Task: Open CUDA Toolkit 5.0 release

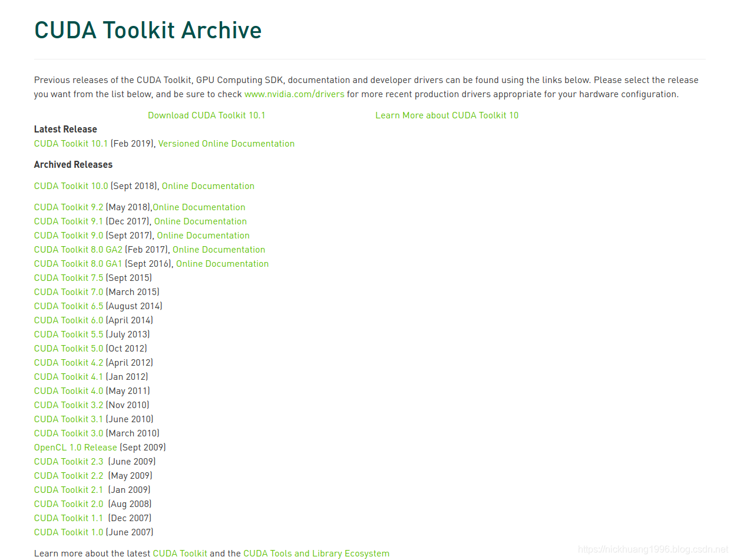Action: pos(68,349)
